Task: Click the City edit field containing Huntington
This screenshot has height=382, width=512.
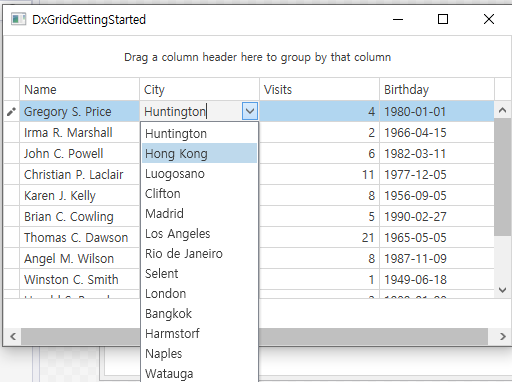Action: pos(191,111)
